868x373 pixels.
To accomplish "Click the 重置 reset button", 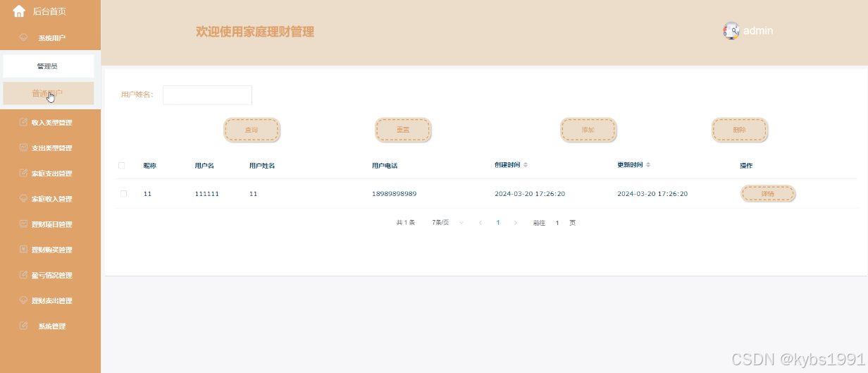I will pos(403,130).
